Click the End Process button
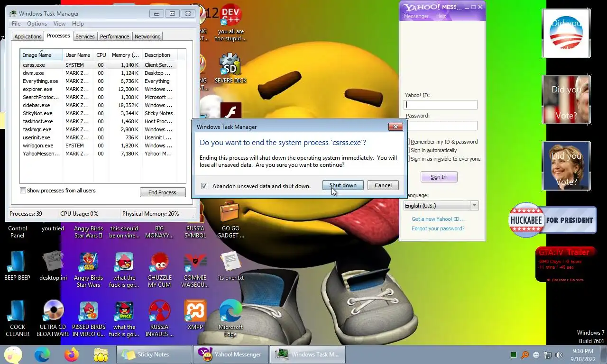 point(162,192)
